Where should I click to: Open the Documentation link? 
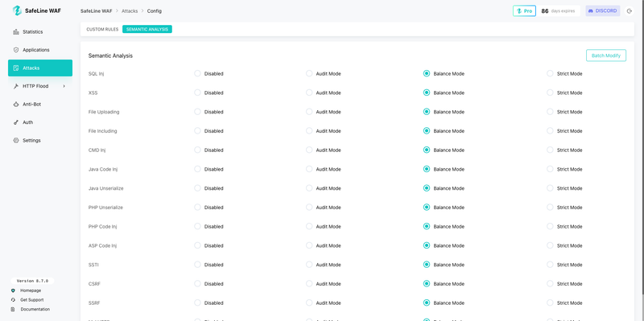point(35,310)
